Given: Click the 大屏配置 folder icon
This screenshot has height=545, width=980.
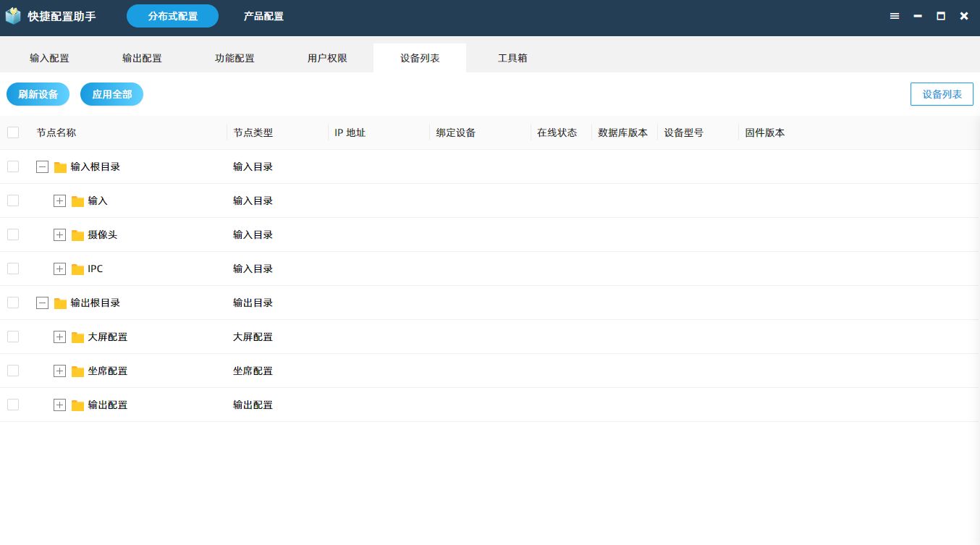Looking at the screenshot, I should coord(78,337).
